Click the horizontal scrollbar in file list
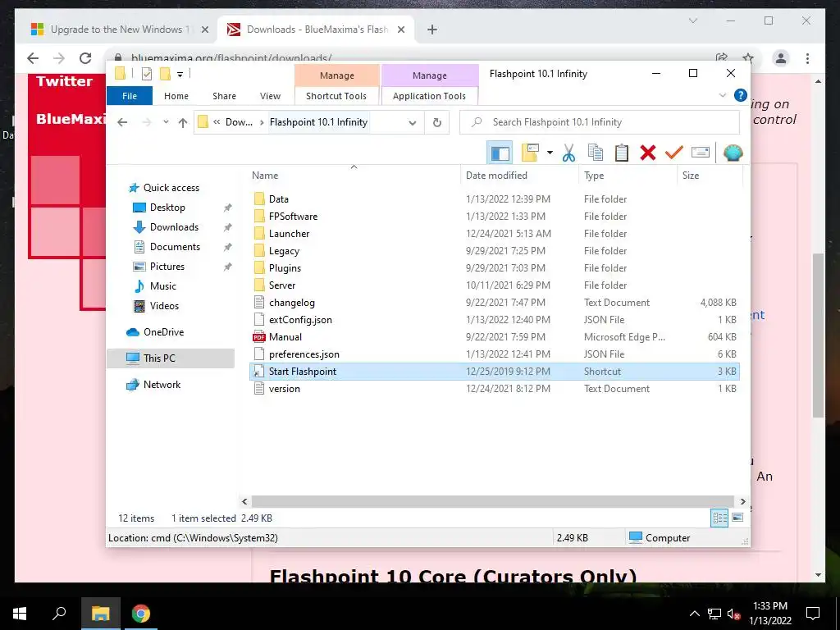 click(493, 501)
